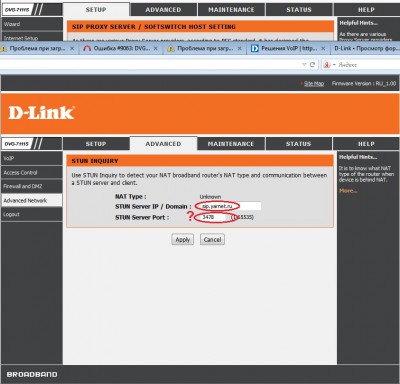
Task: Open the lower STATUS tab
Action: 298,144
